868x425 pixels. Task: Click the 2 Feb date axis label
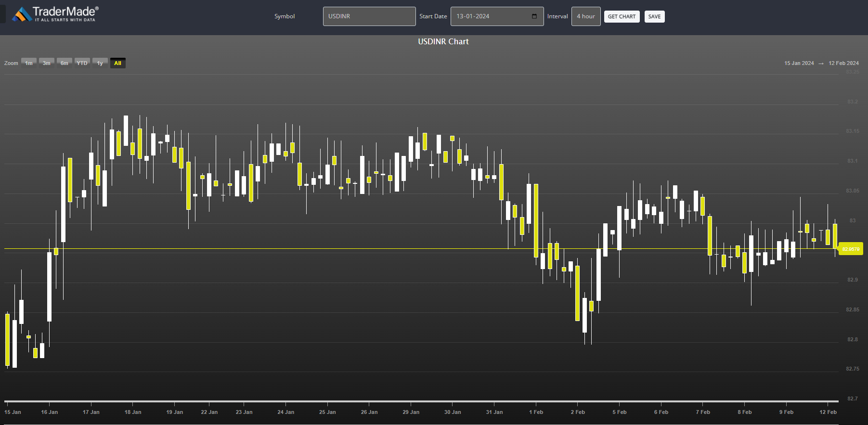[578, 412]
